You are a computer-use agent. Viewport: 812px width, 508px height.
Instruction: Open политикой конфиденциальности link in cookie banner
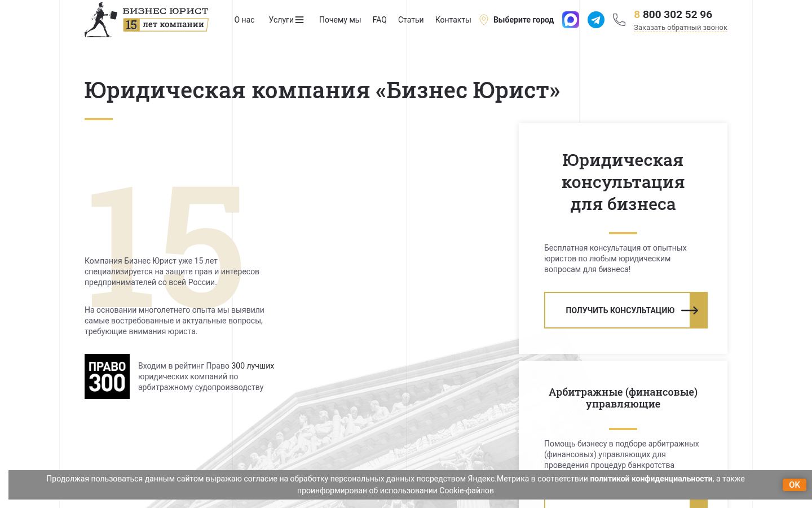click(x=651, y=479)
